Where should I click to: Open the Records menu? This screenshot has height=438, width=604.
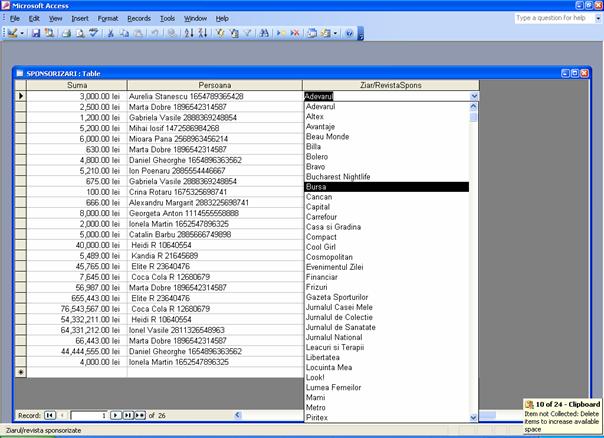139,18
